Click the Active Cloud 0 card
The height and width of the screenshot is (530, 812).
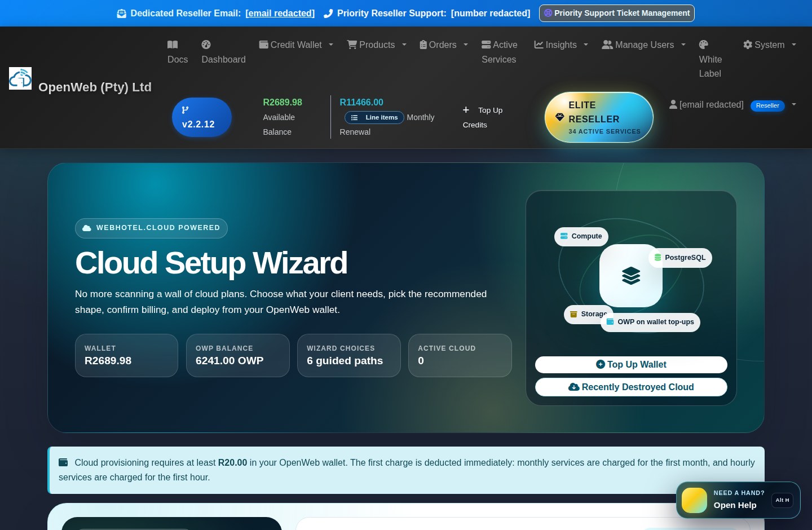coord(460,355)
